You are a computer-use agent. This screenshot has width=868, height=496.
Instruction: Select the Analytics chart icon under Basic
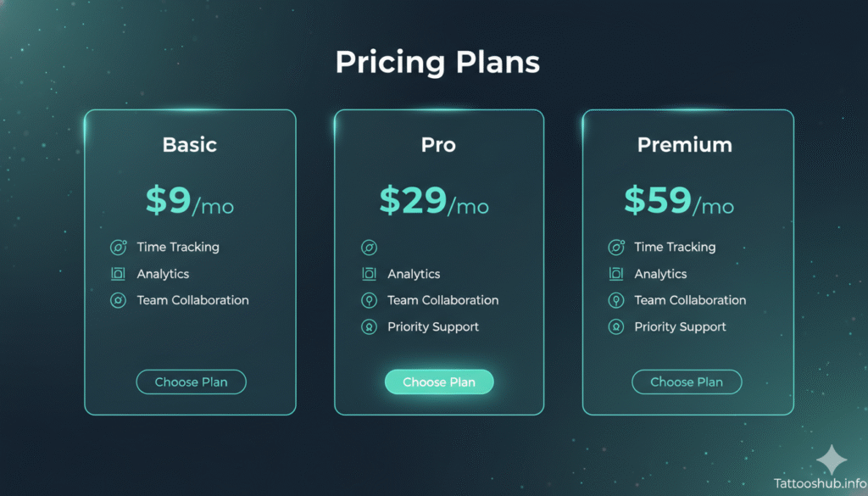coord(118,274)
